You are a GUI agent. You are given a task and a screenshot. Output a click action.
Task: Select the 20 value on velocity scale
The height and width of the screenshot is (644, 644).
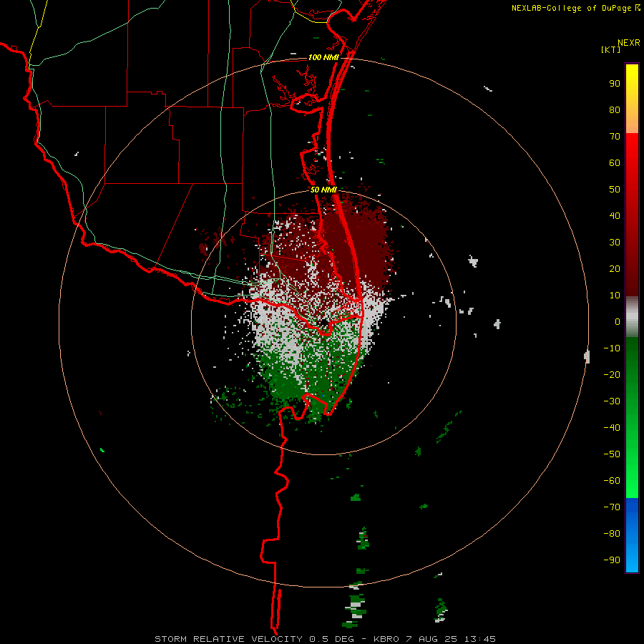coord(615,268)
